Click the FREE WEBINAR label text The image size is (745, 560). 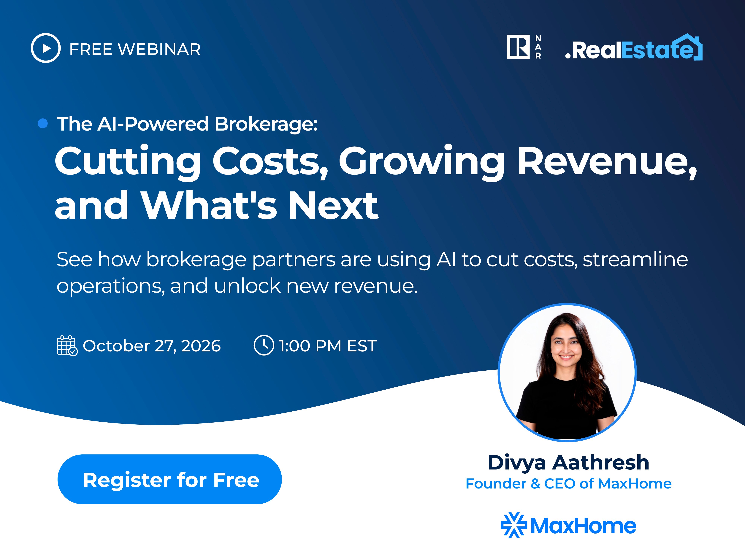135,49
